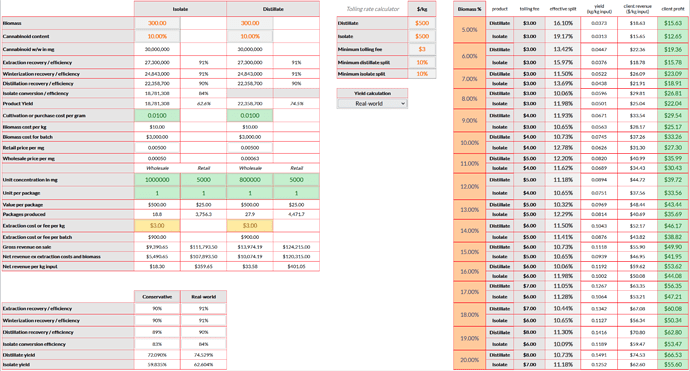This screenshot has width=690, height=371.
Task: Select the Distillate Biomass 300.00 field
Action: [250, 23]
